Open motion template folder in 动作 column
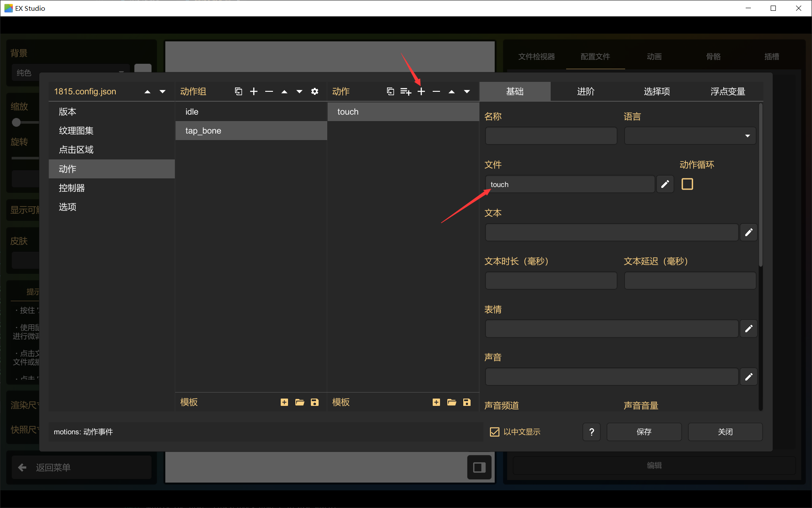Viewport: 812px width, 508px height. click(452, 402)
